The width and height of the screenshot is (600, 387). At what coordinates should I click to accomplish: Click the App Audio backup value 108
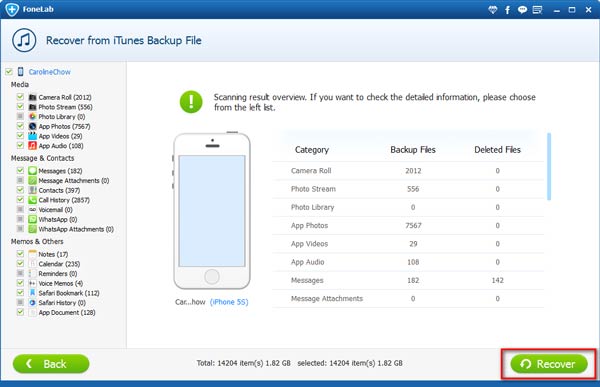413,262
